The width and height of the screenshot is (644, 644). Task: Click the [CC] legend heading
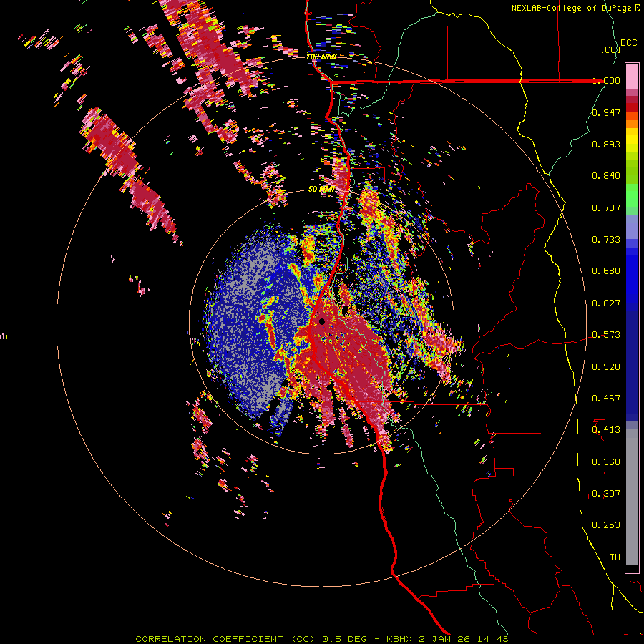[x=610, y=49]
